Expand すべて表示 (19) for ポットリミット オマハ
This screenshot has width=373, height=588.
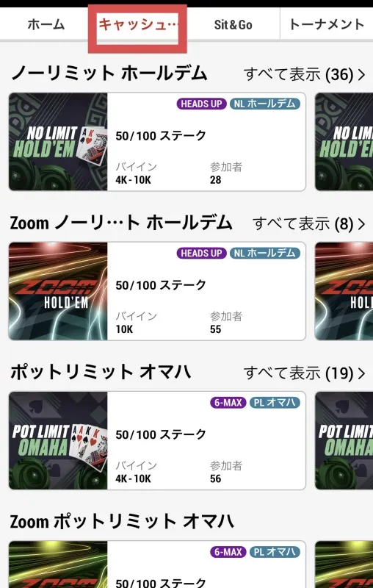point(305,373)
